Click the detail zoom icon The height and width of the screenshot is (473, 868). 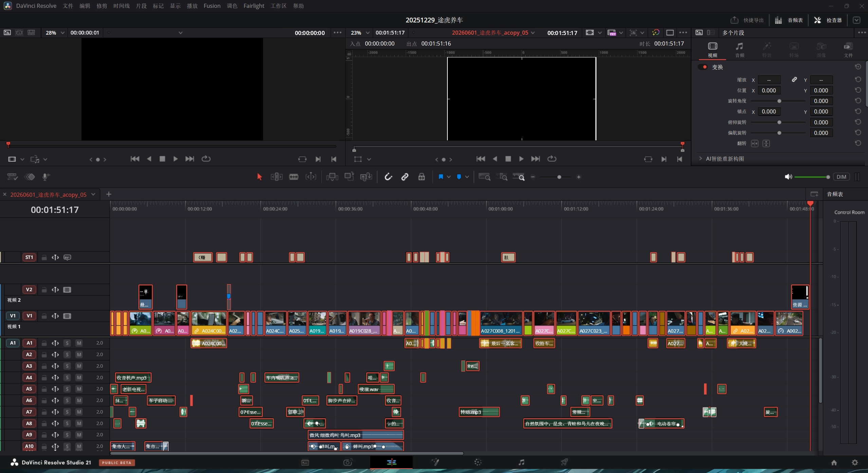(501, 177)
